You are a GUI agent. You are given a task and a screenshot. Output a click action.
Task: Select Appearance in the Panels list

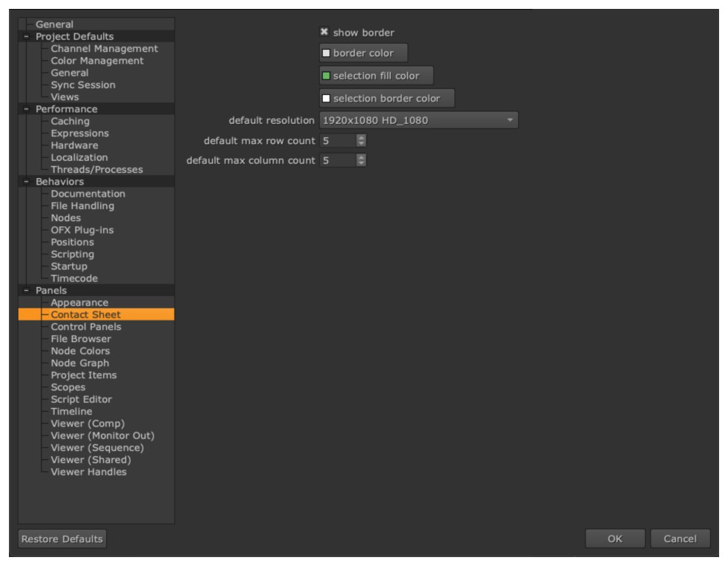[x=79, y=303]
